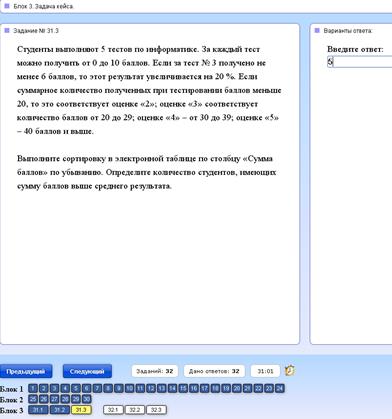Open question 18 in Блок 1
The width and height of the screenshot is (392, 419).
click(x=215, y=388)
